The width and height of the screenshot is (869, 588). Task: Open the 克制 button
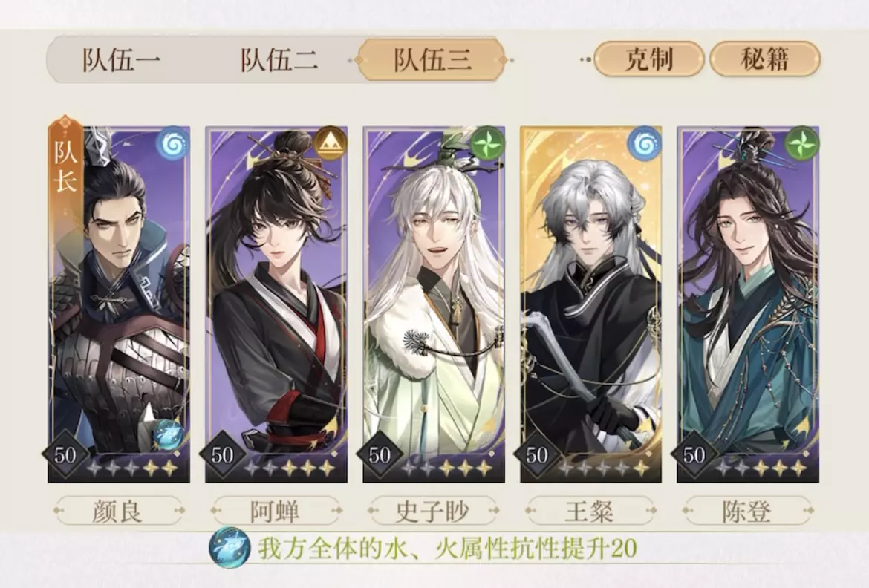648,59
